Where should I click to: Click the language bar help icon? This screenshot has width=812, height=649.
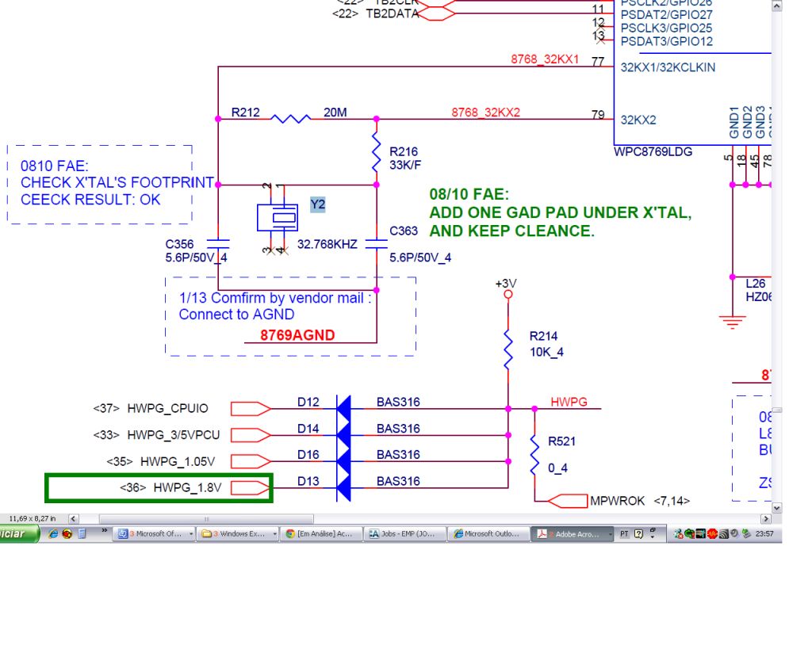638,533
